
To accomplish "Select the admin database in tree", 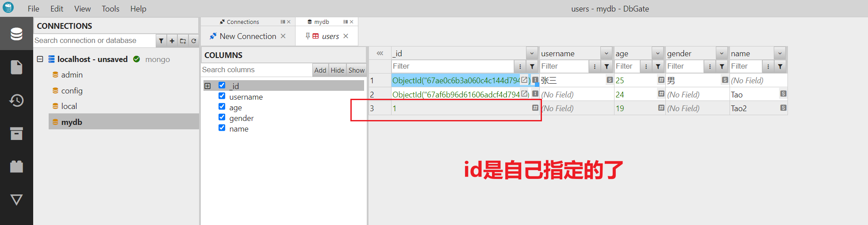I will pyautogui.click(x=72, y=75).
